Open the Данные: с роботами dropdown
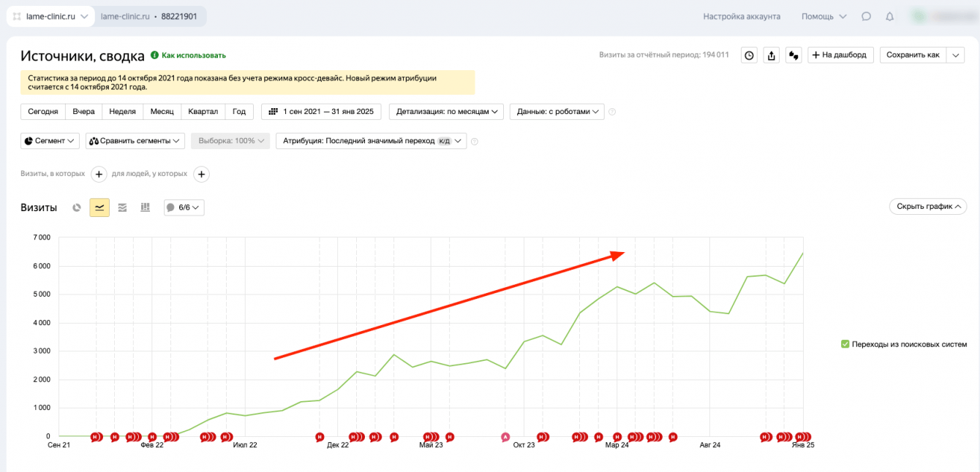 pos(557,112)
